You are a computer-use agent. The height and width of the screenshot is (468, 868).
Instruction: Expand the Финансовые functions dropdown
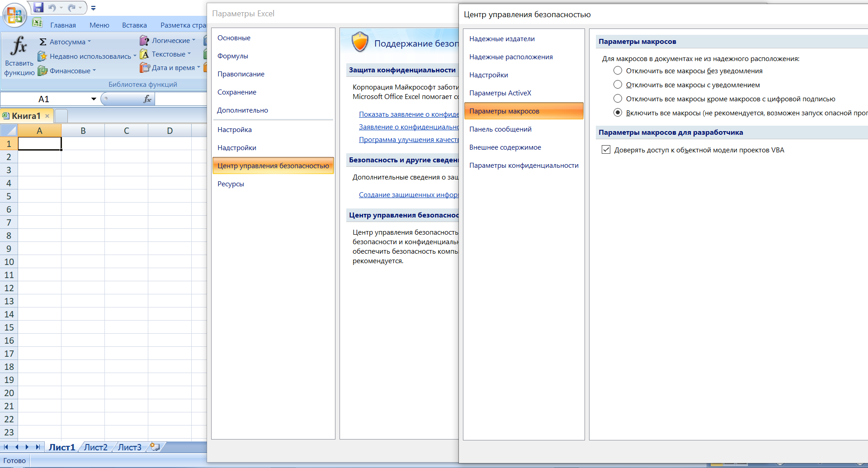tap(94, 71)
